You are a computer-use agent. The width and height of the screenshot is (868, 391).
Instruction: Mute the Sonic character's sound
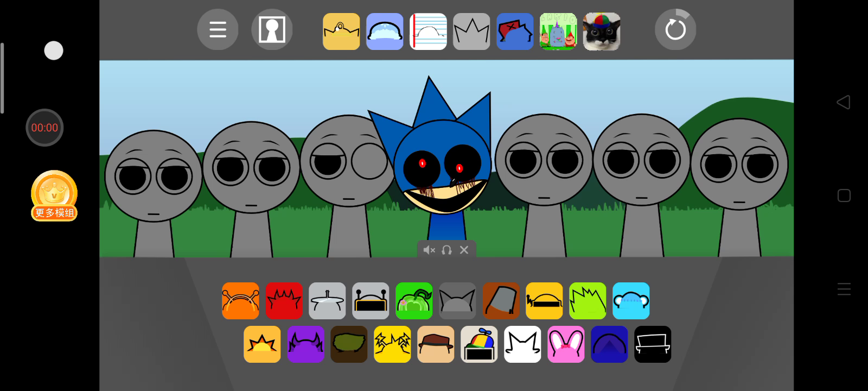click(429, 250)
